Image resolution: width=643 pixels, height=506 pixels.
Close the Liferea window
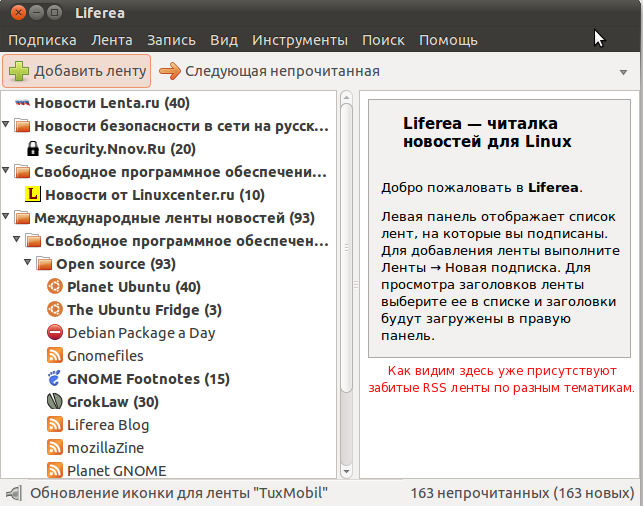click(18, 13)
